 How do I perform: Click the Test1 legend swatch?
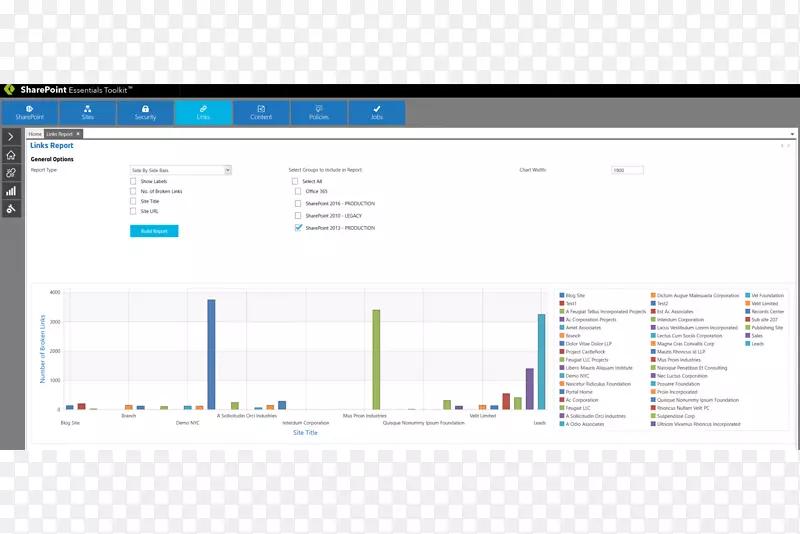coord(562,303)
